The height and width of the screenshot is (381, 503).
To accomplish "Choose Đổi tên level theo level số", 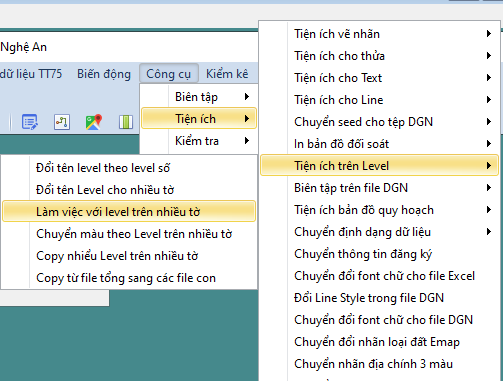I will click(129, 168).
